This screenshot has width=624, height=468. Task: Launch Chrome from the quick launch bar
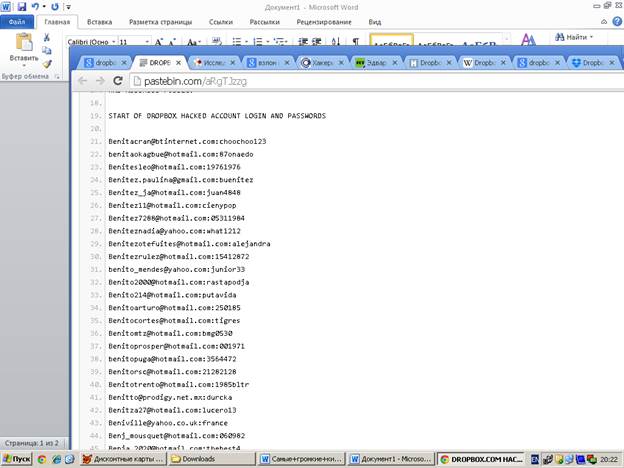[41, 459]
